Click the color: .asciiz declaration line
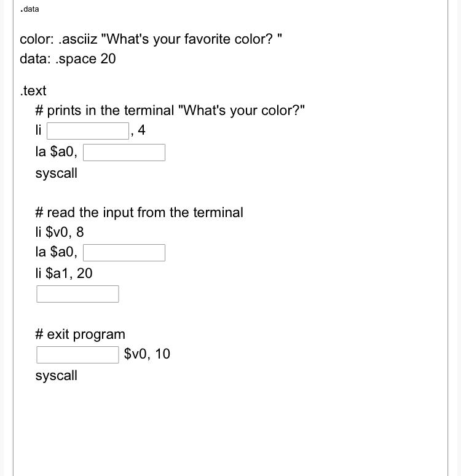 [151, 39]
